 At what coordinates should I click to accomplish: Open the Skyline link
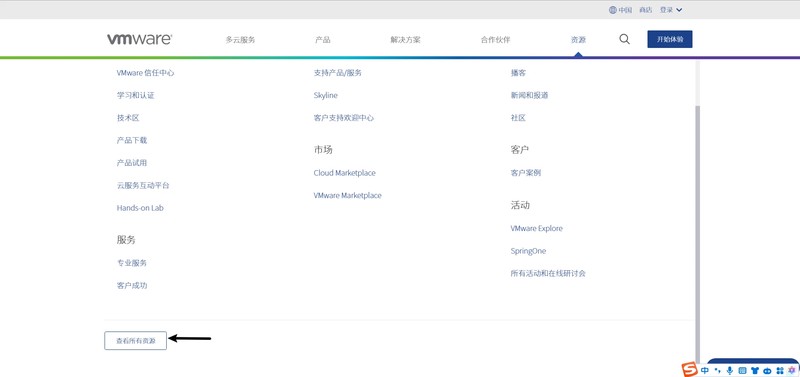[x=326, y=95]
